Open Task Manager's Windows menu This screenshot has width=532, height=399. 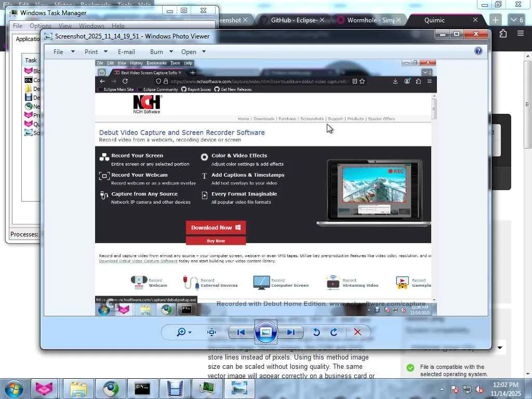tap(91, 26)
